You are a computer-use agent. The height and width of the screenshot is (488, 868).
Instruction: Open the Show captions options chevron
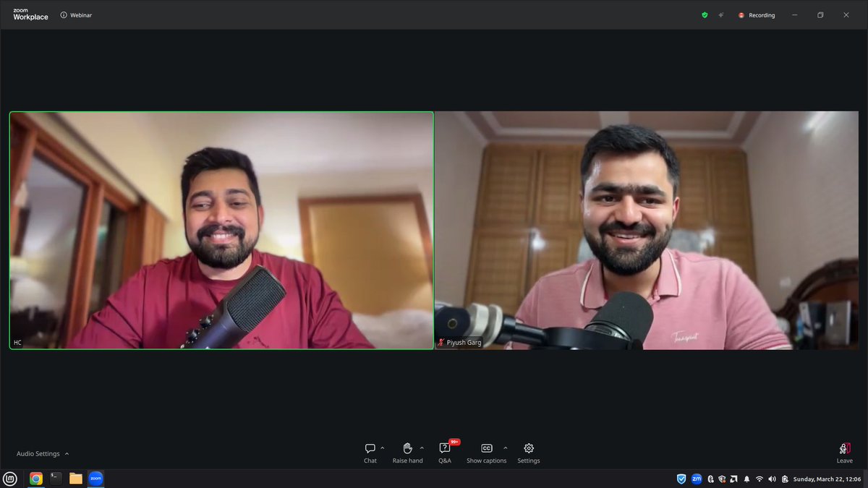[506, 447]
